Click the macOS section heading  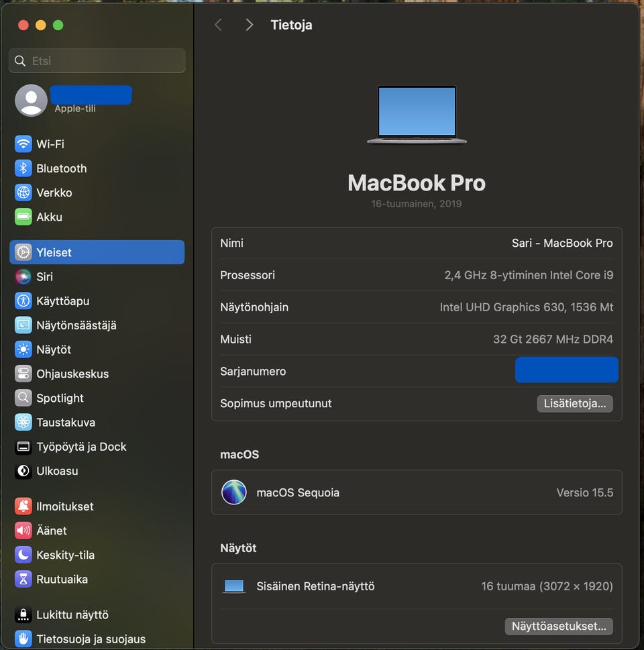coord(239,454)
